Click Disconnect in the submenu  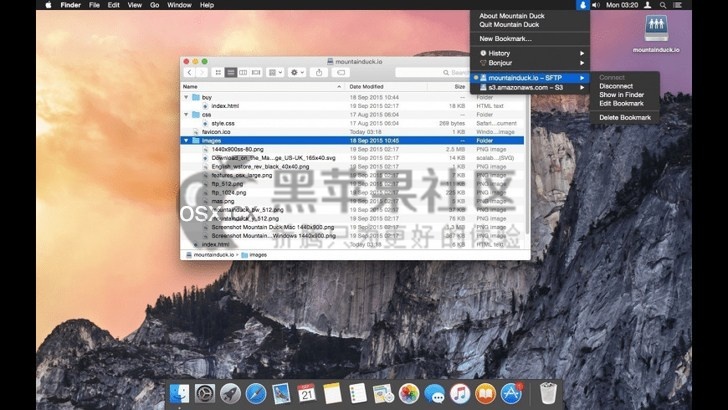616,86
